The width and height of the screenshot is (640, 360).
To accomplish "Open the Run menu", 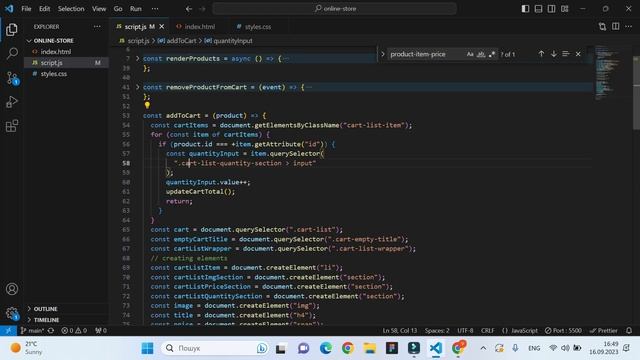I will [136, 9].
